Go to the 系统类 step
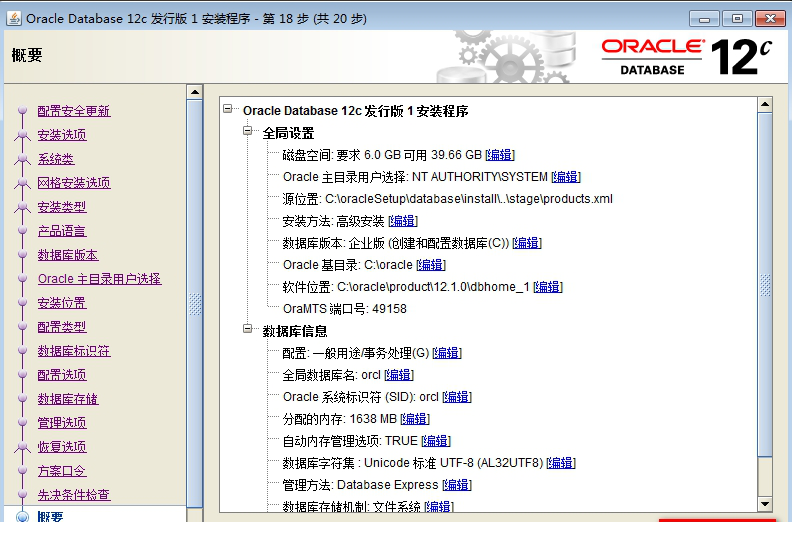 [56, 159]
